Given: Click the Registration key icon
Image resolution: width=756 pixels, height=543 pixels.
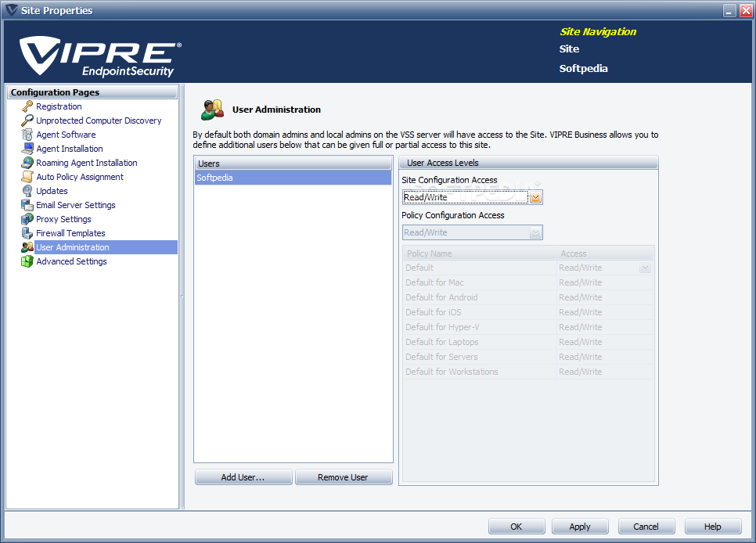Looking at the screenshot, I should (x=27, y=106).
